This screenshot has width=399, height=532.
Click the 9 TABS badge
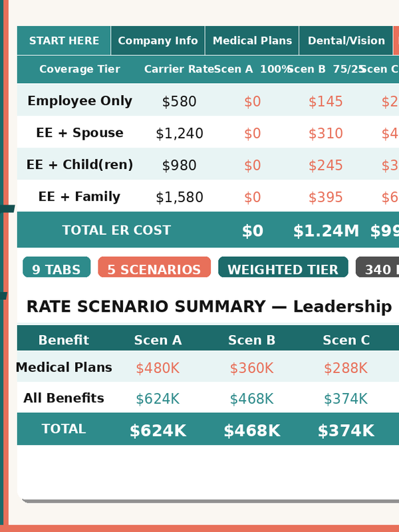point(57,269)
